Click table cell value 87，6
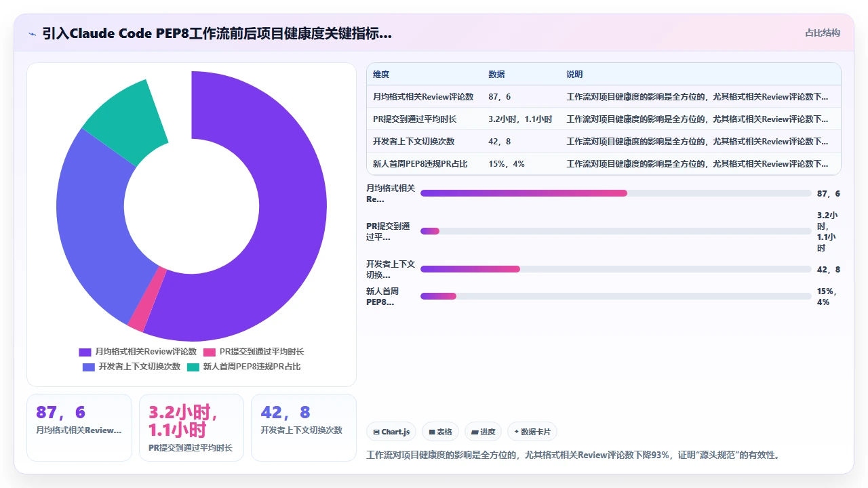 [499, 97]
